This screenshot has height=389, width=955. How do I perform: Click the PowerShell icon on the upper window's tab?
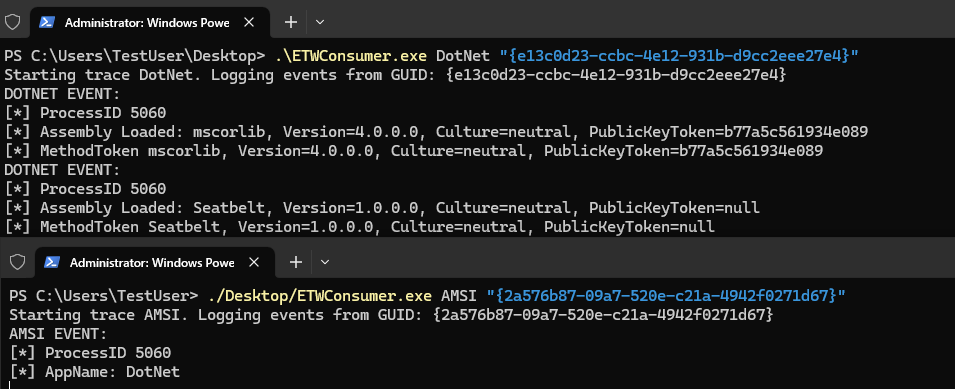[x=47, y=23]
